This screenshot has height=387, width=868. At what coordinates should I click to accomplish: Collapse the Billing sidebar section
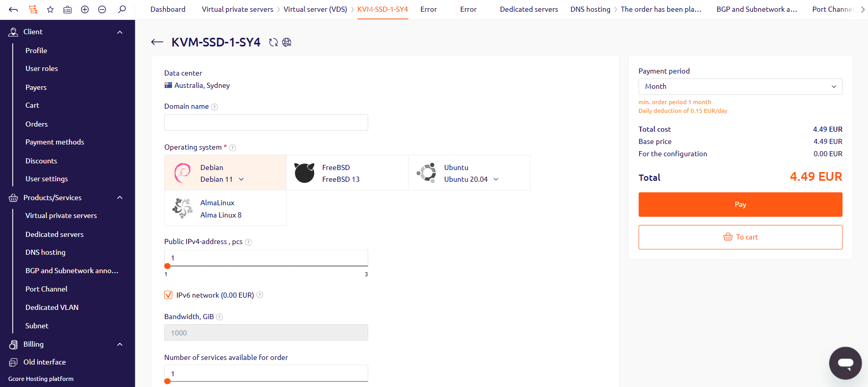click(120, 345)
